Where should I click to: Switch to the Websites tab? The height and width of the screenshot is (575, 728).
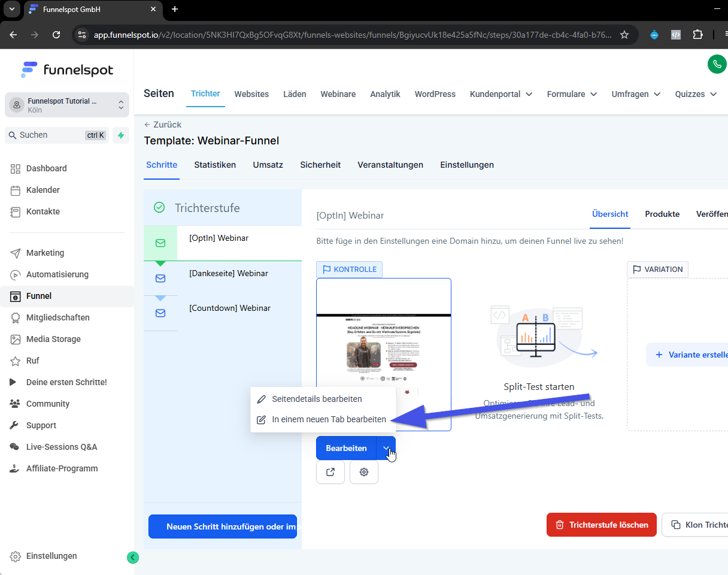pyautogui.click(x=251, y=94)
